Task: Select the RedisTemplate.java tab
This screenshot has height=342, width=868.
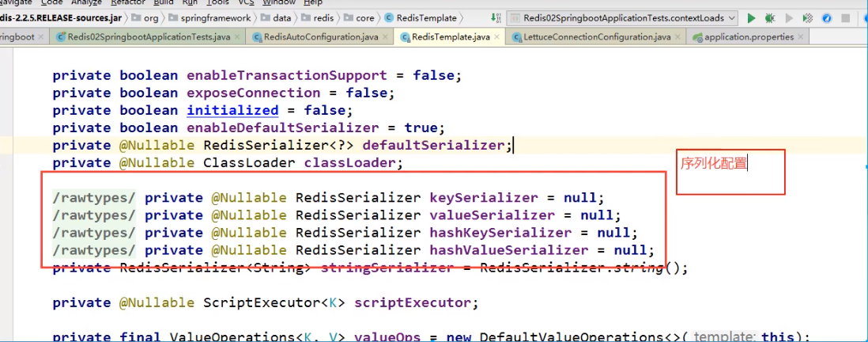Action: click(x=448, y=37)
